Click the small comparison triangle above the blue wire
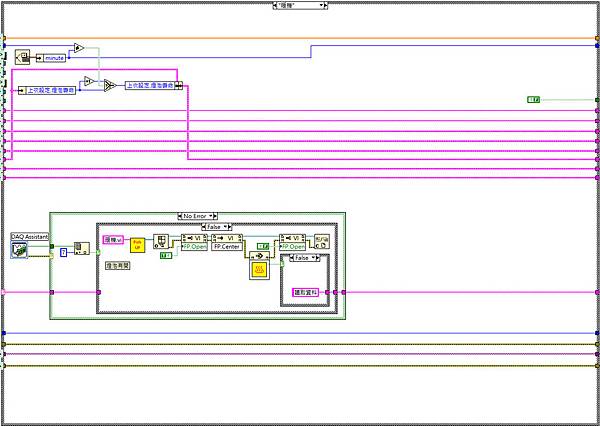 tap(89, 81)
